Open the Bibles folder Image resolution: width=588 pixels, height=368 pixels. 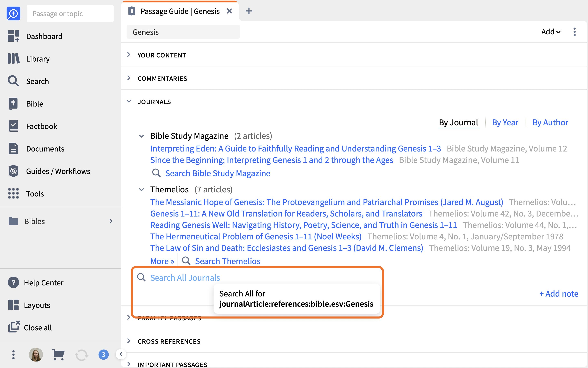pos(27,221)
